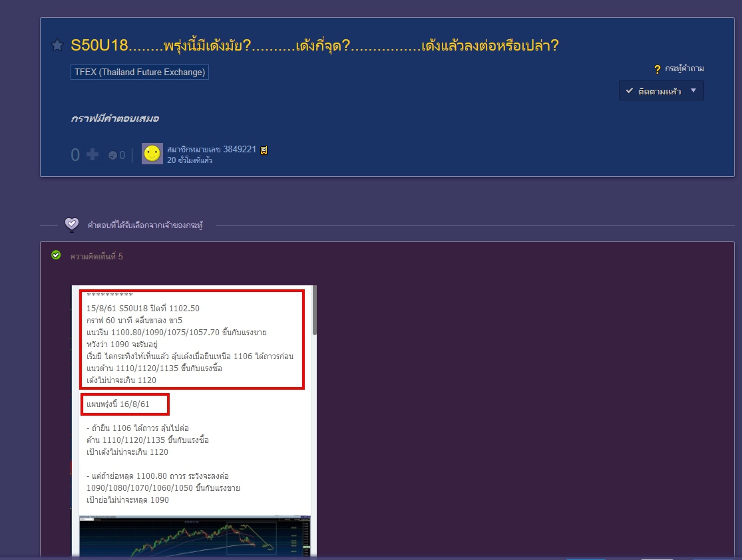
Task: Open the yellow smiley avatar profile
Action: tap(152, 154)
